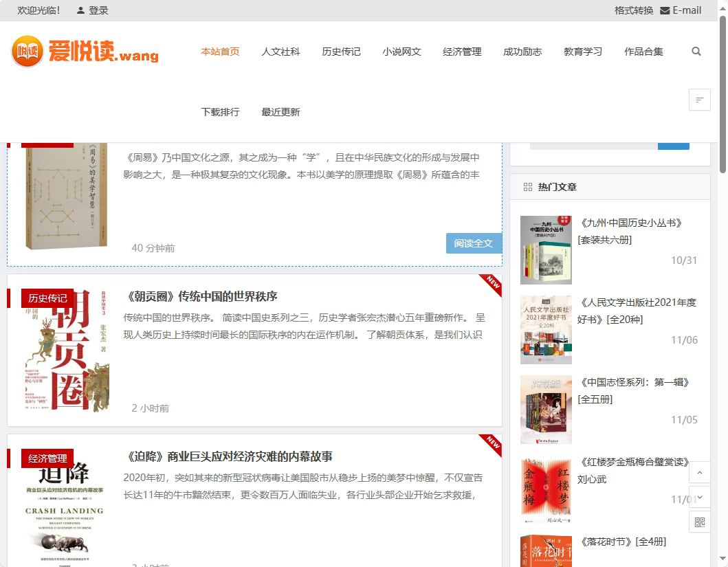728x567 pixels.
Task: Open 《红楼梦金瓶梅合璧赏读》刘心武 link
Action: tap(635, 471)
